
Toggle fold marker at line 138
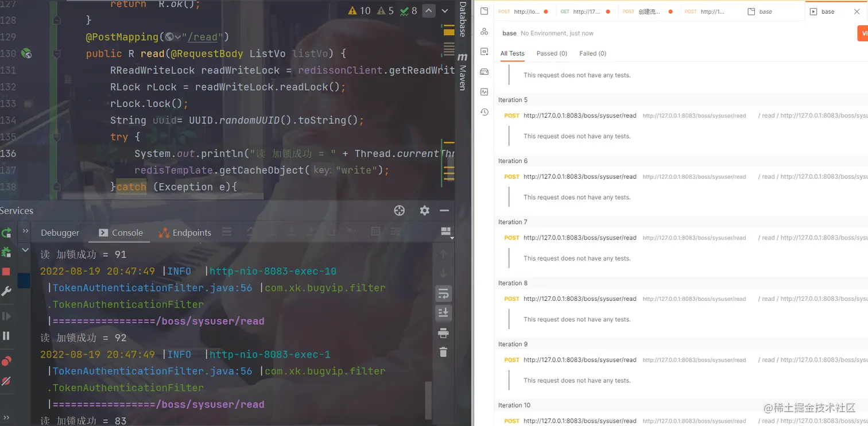pyautogui.click(x=57, y=187)
